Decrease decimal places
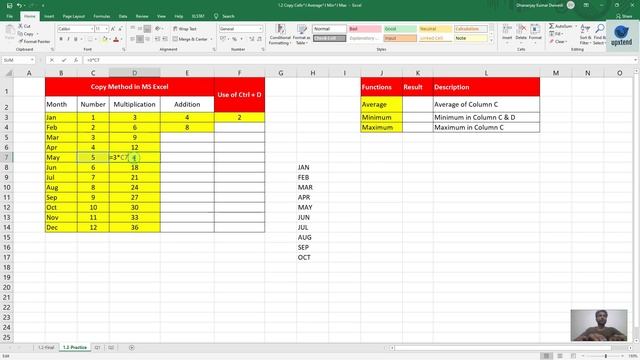The image size is (640, 360). [259, 39]
